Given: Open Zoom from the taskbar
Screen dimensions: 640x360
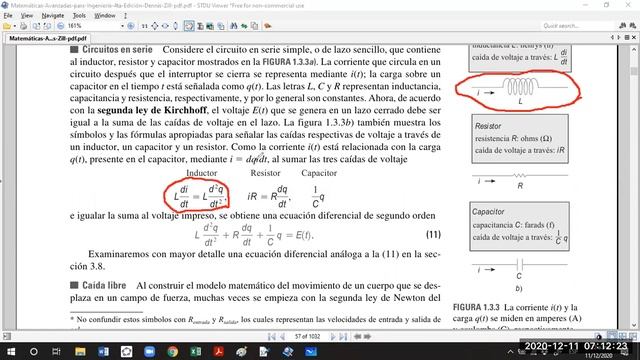Looking at the screenshot, I should 149,351.
